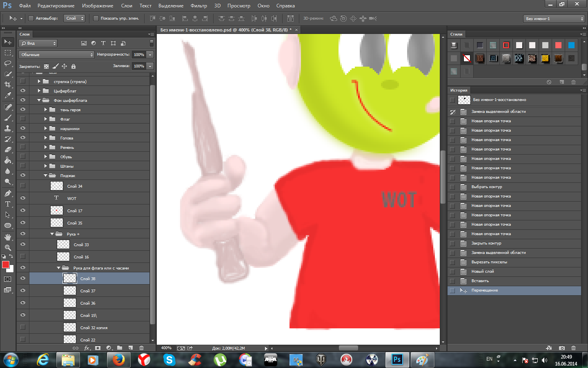Open the blend mode Обычные dropdown
Image resolution: width=588 pixels, height=368 pixels.
(x=56, y=54)
